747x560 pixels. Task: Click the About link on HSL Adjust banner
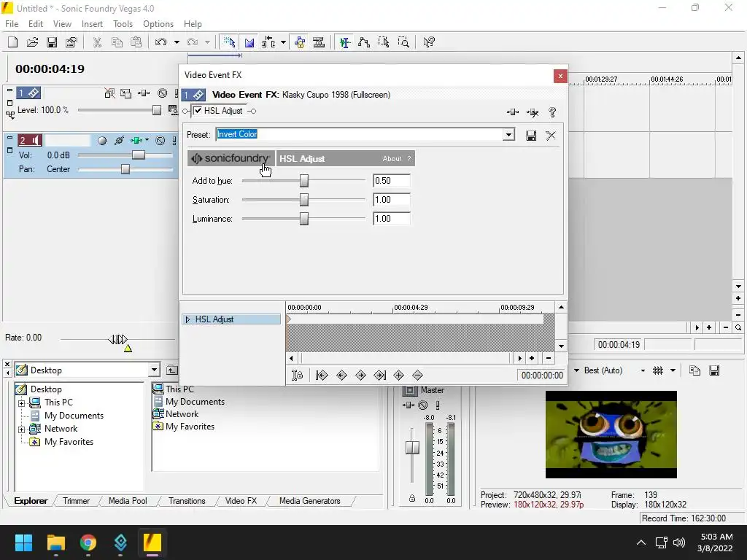[392, 158]
